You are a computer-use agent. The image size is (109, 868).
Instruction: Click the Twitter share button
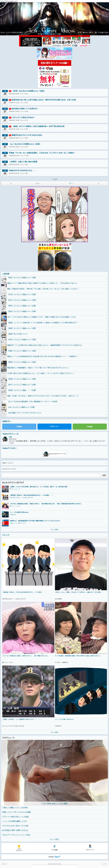coord(19,427)
